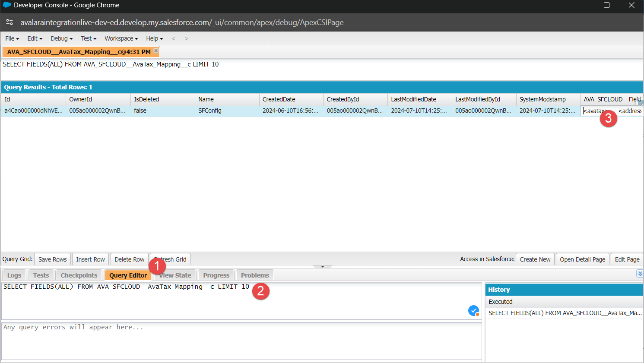644x363 pixels.
Task: Switch to the Progress tab
Action: coord(216,275)
